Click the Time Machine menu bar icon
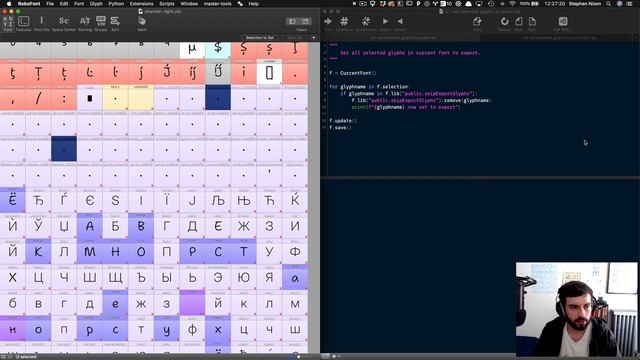The image size is (640, 360). [x=491, y=4]
